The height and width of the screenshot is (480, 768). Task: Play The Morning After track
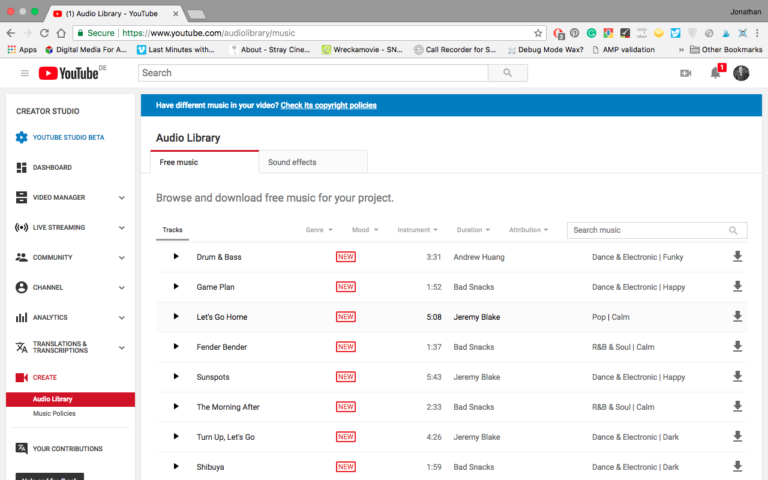(176, 406)
